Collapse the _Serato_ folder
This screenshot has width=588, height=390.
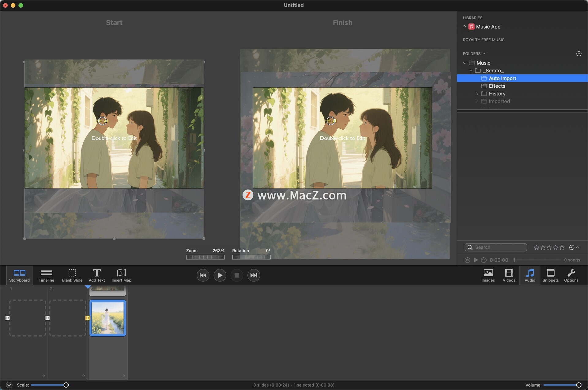pos(471,71)
